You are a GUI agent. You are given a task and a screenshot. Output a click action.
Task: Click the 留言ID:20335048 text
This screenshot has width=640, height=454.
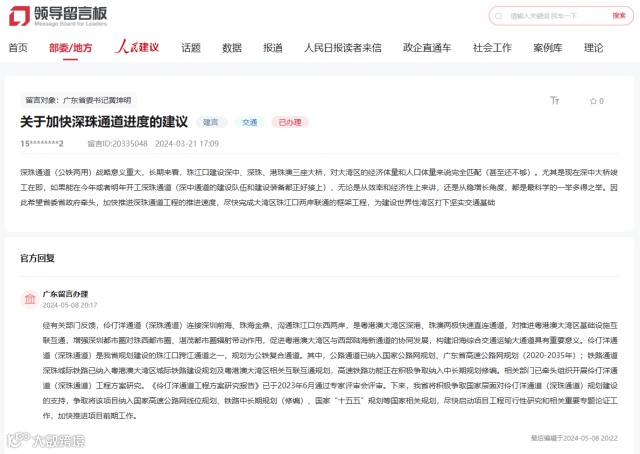point(118,144)
